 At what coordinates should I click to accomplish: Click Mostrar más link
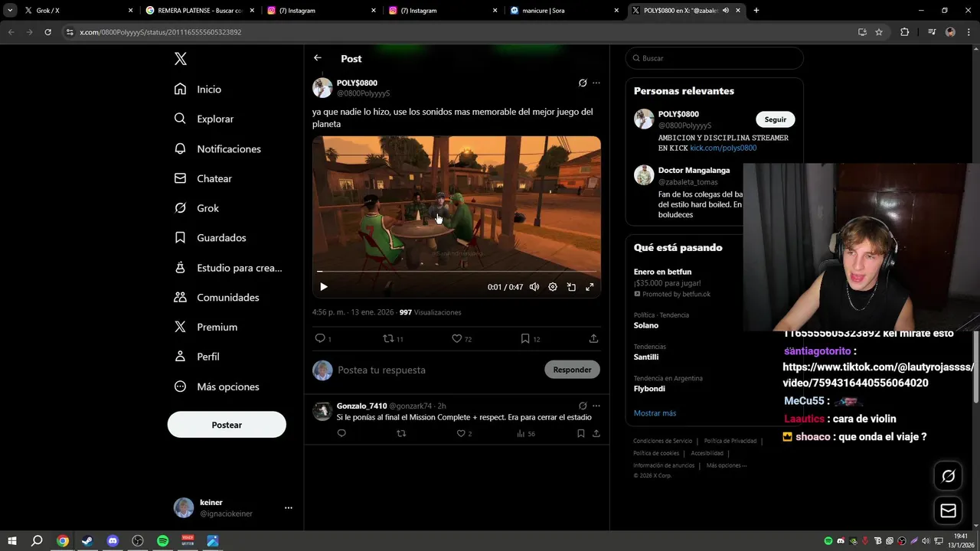pyautogui.click(x=655, y=413)
